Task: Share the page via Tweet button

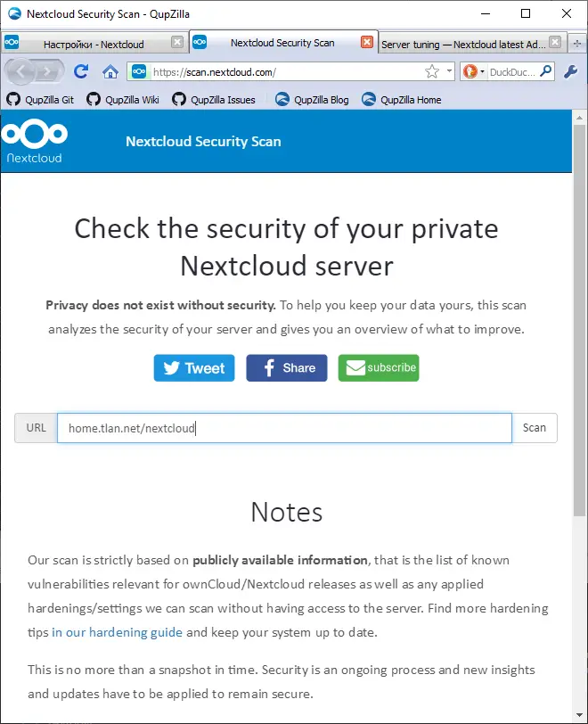Action: tap(194, 368)
